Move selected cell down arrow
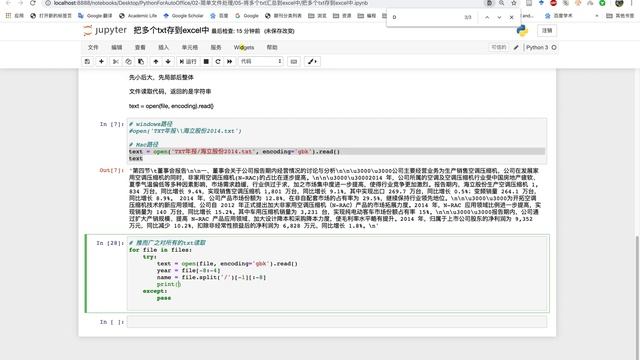This screenshot has width=640, height=360. tap(168, 61)
